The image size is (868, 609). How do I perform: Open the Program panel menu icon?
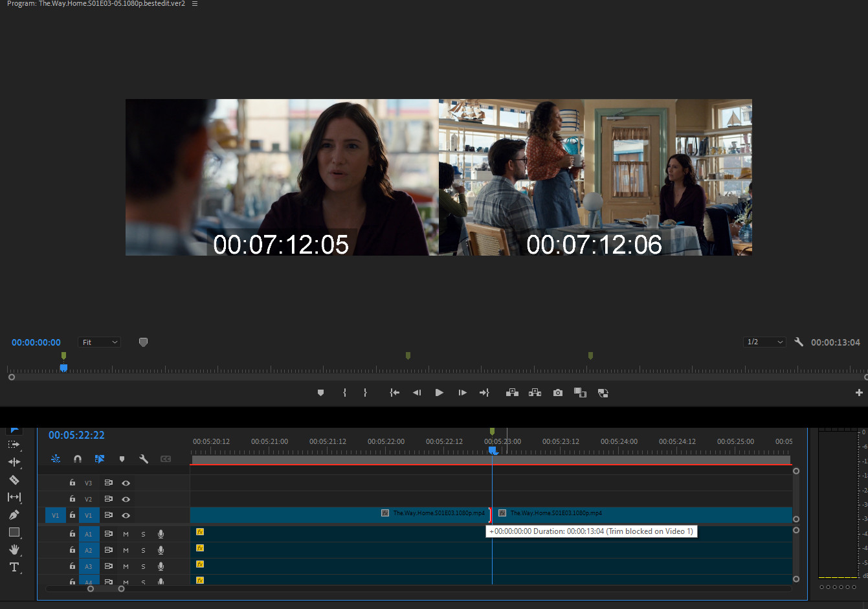click(195, 4)
